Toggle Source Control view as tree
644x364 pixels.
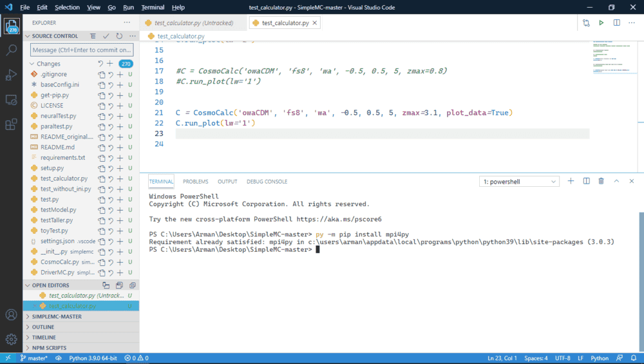click(93, 36)
